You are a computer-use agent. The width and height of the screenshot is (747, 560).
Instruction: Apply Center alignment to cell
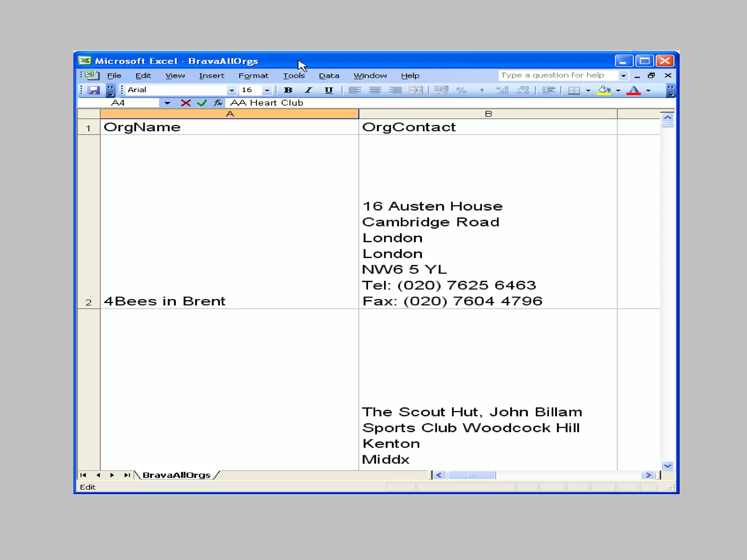tap(375, 90)
